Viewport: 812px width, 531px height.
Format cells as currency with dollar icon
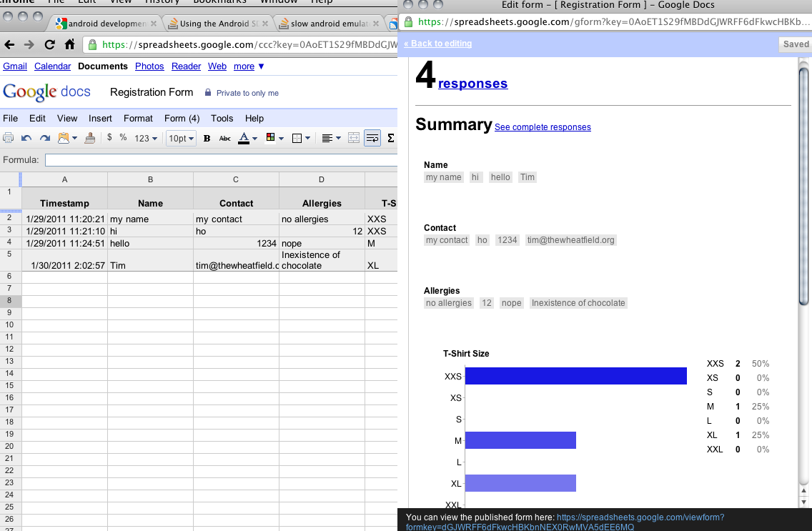109,137
